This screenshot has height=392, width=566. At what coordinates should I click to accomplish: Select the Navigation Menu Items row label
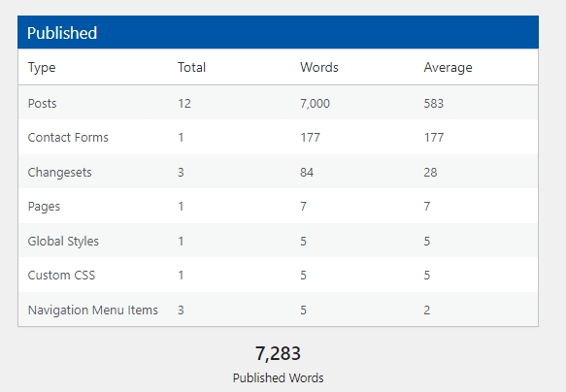93,310
